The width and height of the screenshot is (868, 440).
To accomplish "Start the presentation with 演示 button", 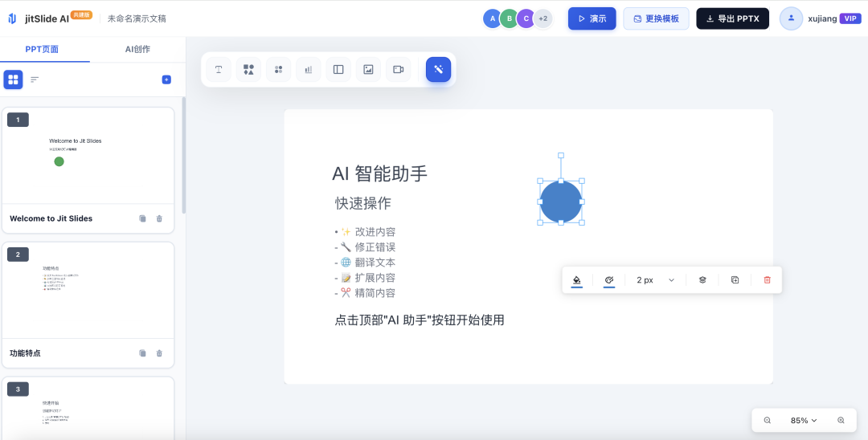I will pos(592,18).
